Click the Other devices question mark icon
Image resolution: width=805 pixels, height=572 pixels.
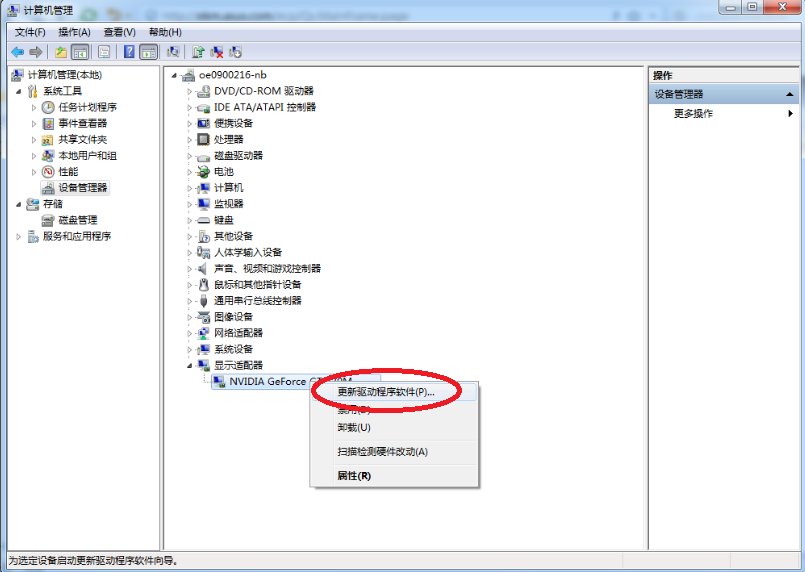click(203, 236)
